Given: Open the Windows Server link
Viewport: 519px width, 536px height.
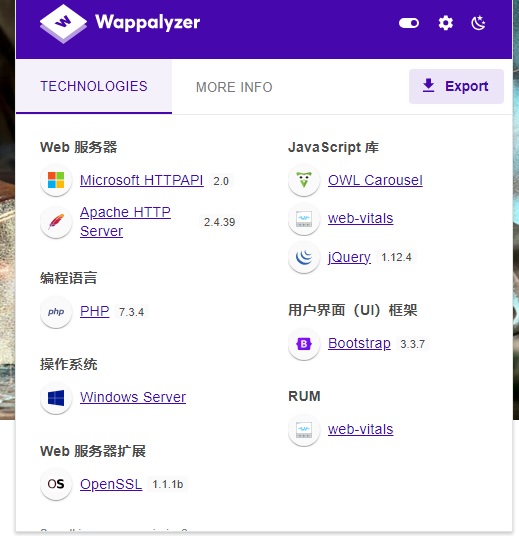Looking at the screenshot, I should pos(133,397).
